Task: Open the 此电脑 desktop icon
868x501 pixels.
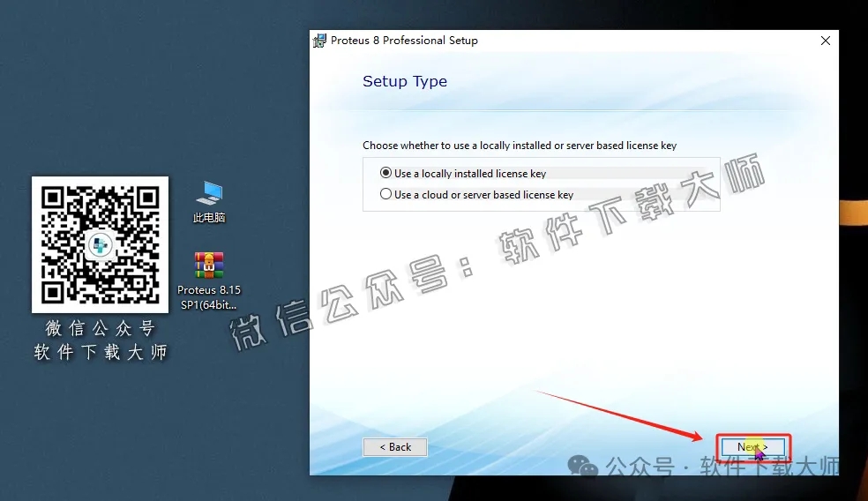Action: click(209, 193)
